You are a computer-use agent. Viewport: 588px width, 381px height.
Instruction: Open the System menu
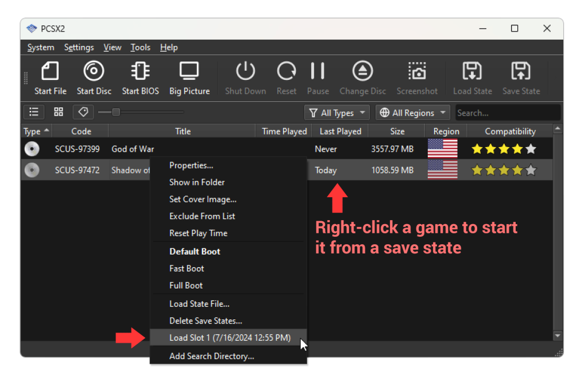tap(41, 48)
